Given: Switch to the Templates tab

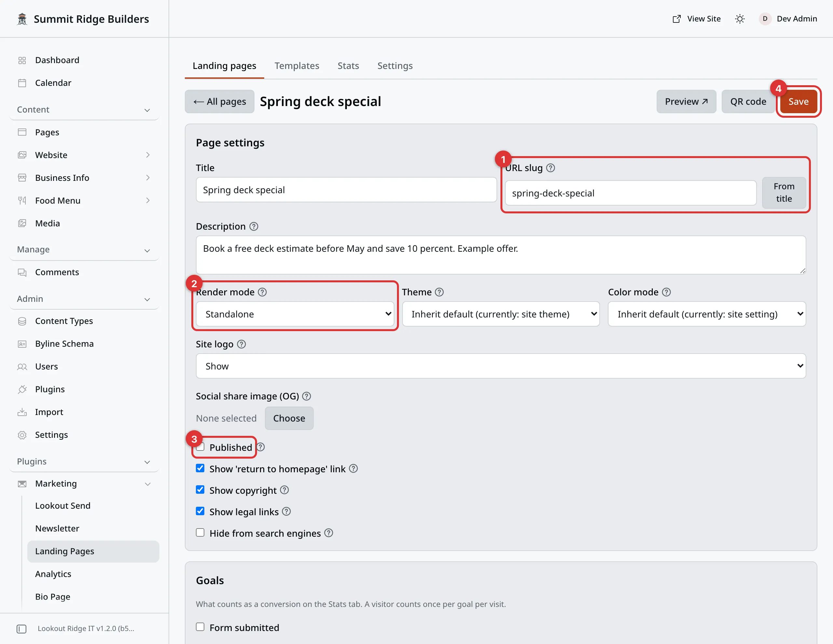Looking at the screenshot, I should [x=297, y=66].
